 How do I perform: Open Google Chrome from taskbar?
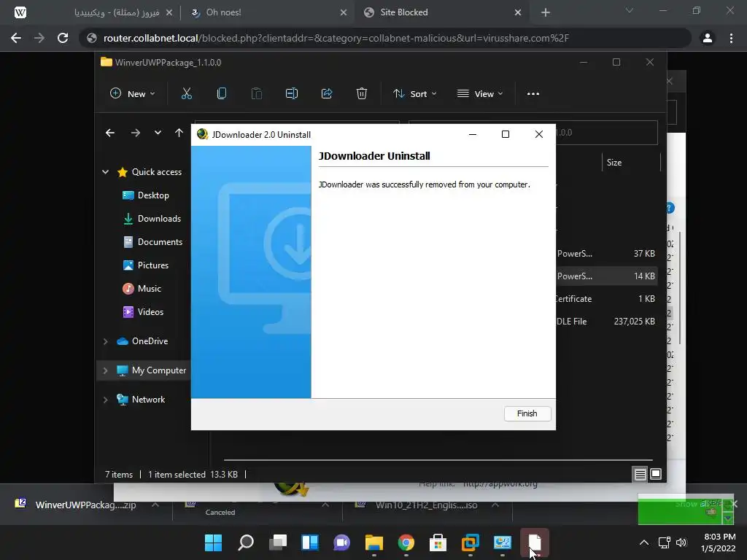point(406,542)
